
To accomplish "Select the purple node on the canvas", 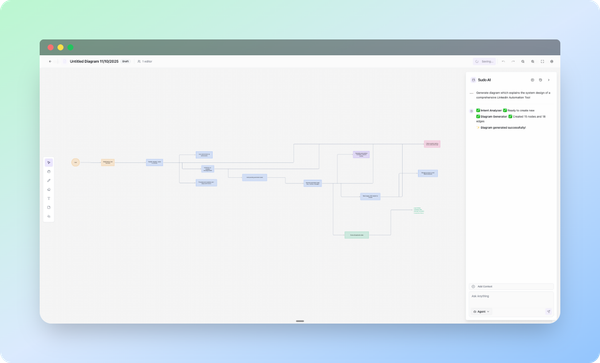I will click(361, 155).
